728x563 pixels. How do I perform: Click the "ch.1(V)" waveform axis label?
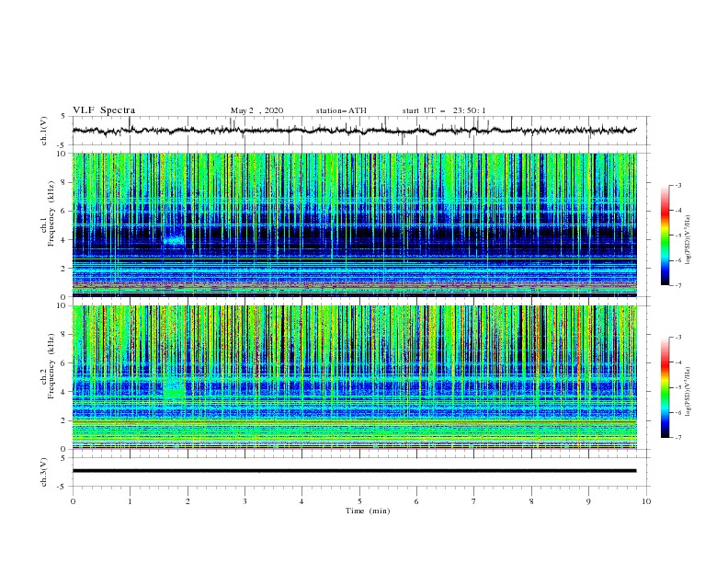tap(44, 131)
